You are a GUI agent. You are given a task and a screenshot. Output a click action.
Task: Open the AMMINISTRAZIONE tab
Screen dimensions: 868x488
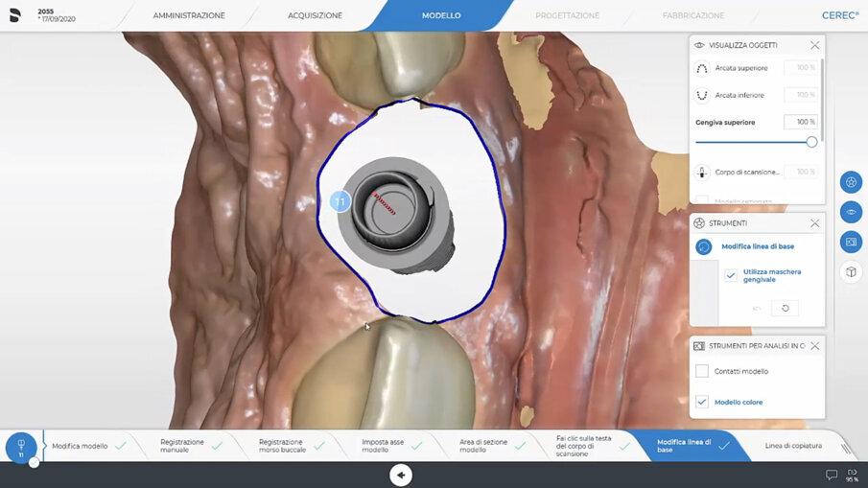point(189,15)
